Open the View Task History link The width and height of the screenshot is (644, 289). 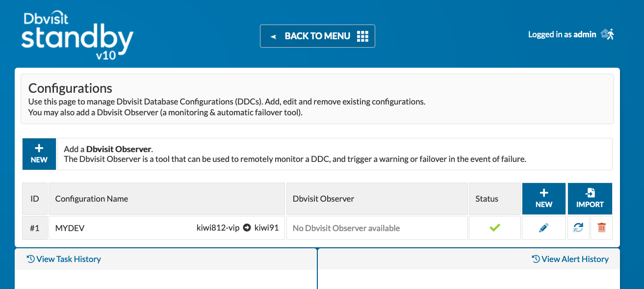tap(64, 259)
